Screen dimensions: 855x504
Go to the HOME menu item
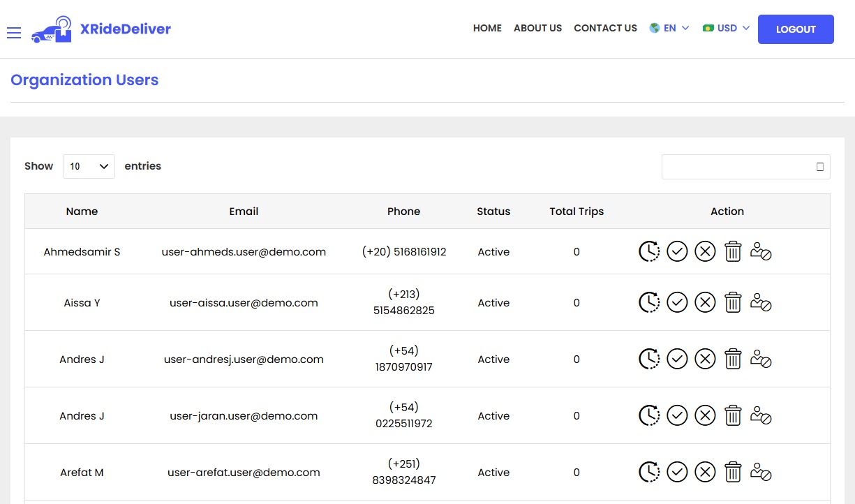(487, 29)
